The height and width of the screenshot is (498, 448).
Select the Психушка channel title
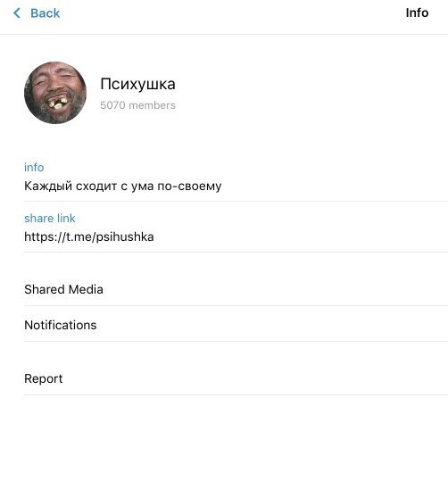point(137,85)
